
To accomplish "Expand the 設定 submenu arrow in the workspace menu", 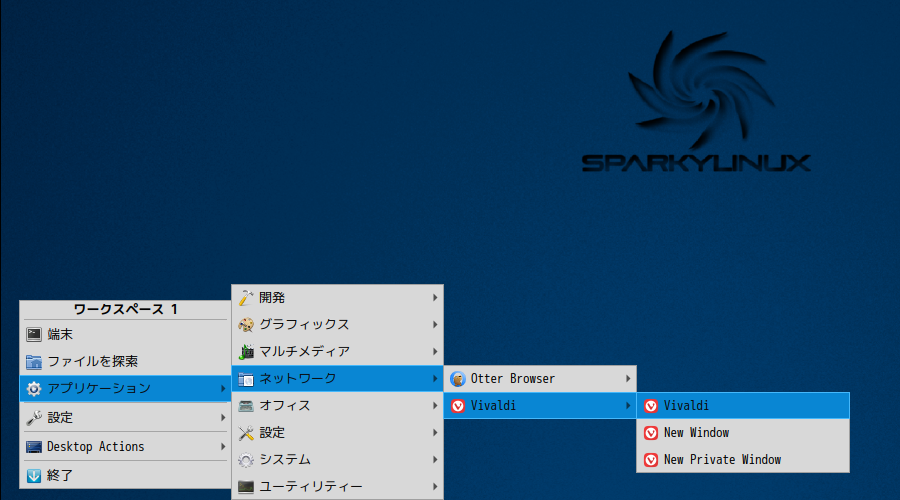I will click(x=223, y=418).
